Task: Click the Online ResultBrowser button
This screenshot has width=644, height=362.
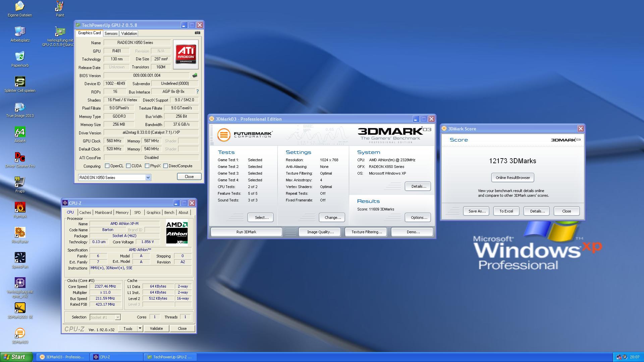Action: pyautogui.click(x=513, y=178)
